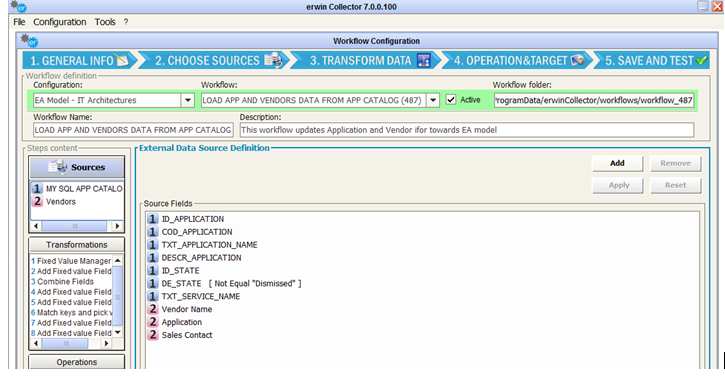The width and height of the screenshot is (725, 377).
Task: Click the Transformations header button
Action: click(x=77, y=245)
